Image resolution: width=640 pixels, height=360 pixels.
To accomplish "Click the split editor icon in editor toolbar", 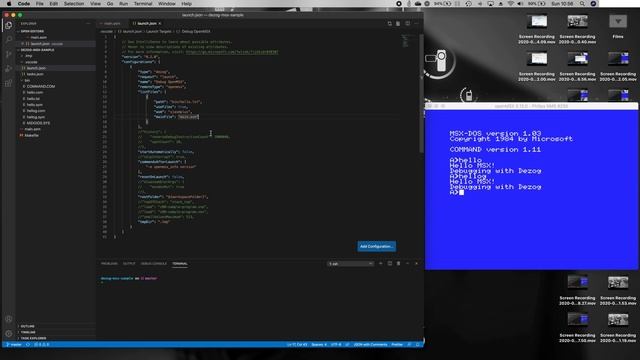I will click(407, 24).
